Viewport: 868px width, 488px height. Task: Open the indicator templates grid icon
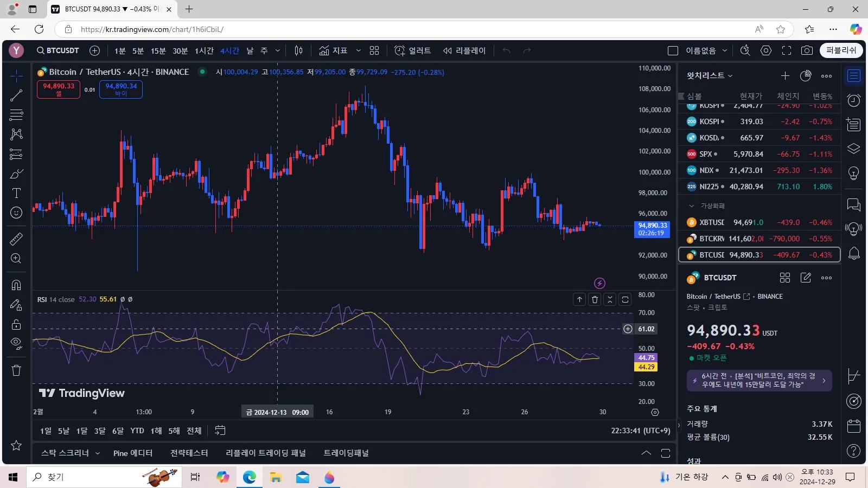click(374, 50)
